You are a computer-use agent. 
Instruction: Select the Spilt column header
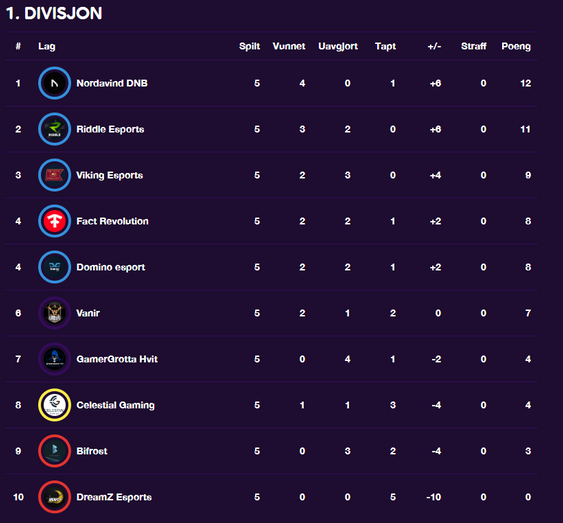pyautogui.click(x=250, y=46)
